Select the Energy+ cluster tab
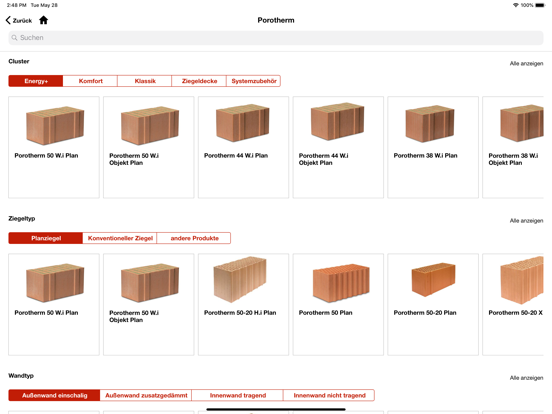Viewport: 552px width, 414px height. 36,81
